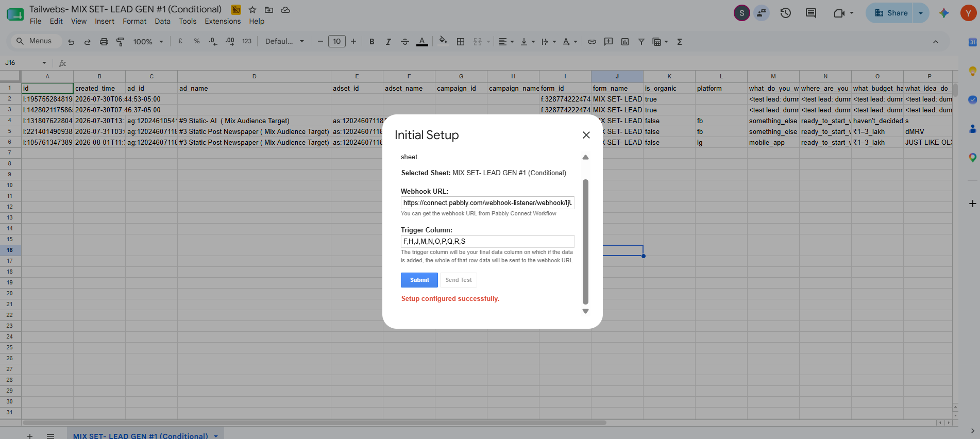The height and width of the screenshot is (439, 980).
Task: Open the comments panel
Action: tap(811, 13)
